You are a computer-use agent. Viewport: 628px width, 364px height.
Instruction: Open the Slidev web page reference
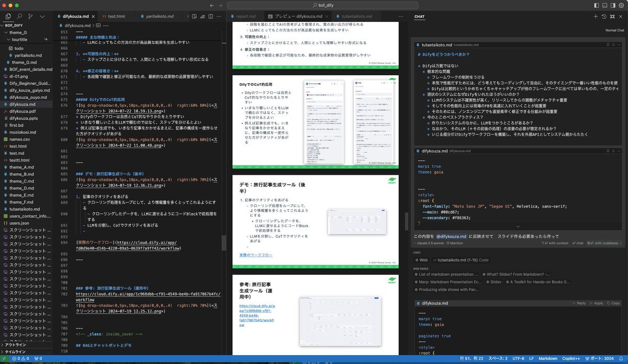(x=495, y=282)
